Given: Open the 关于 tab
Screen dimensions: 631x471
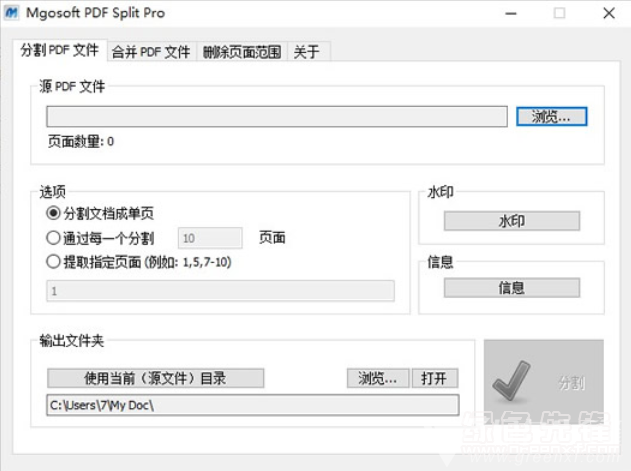Looking at the screenshot, I should click(x=309, y=52).
